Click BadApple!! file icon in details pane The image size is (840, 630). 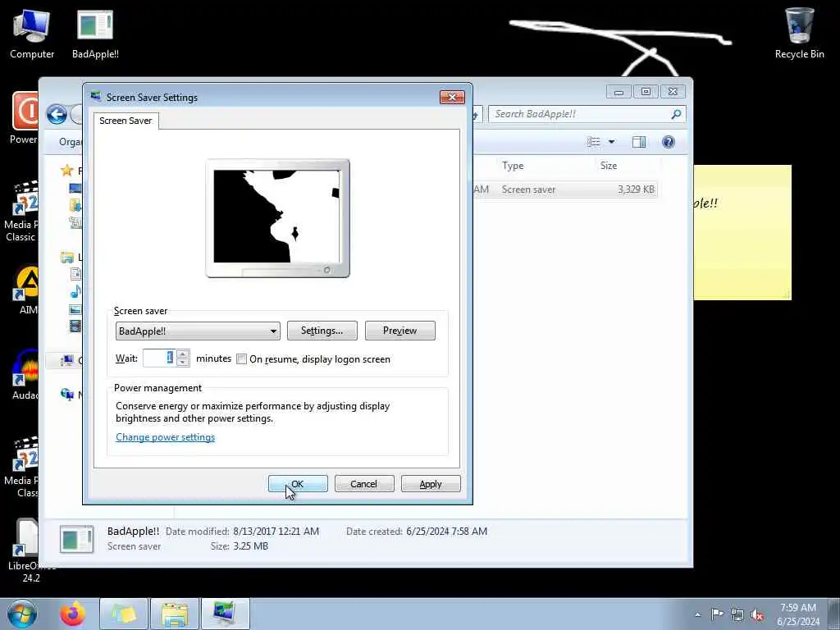pos(76,538)
